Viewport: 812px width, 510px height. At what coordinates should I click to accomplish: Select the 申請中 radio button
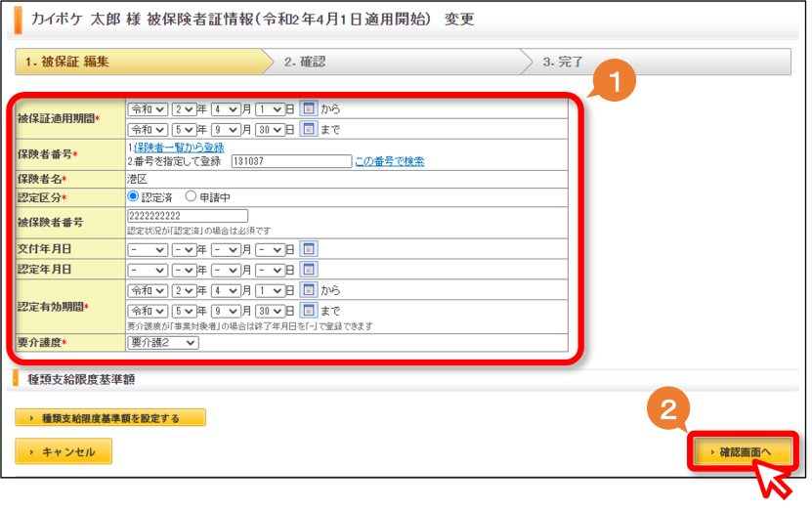(x=192, y=196)
